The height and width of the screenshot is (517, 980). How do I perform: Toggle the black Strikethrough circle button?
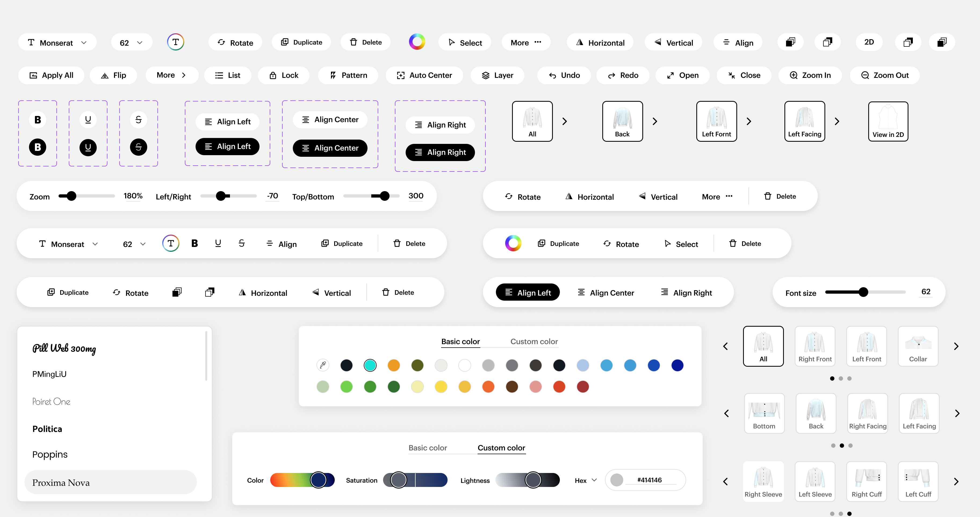[138, 147]
